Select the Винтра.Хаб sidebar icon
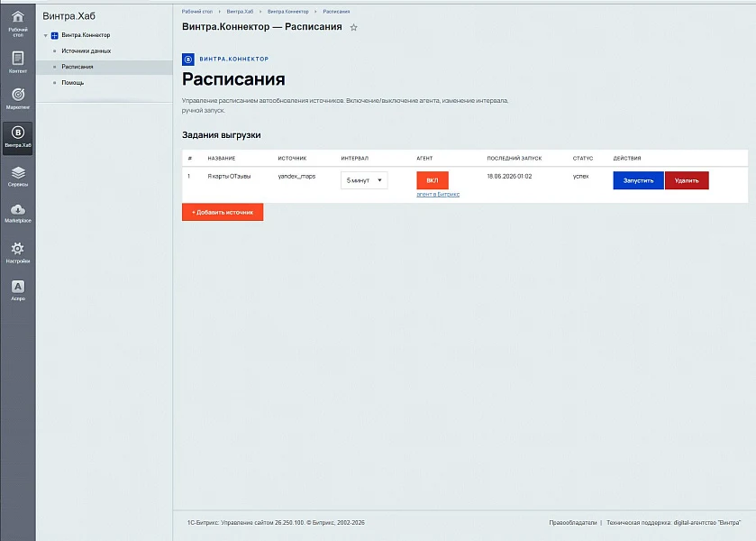The image size is (756, 541). pos(18,138)
